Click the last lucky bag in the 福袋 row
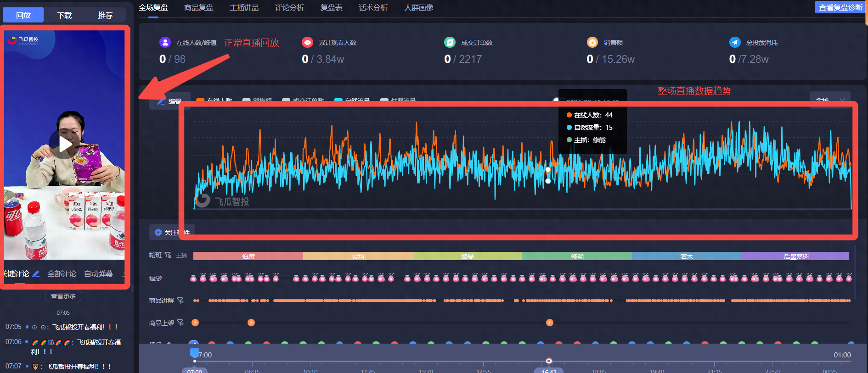The height and width of the screenshot is (373, 868). coord(849,278)
